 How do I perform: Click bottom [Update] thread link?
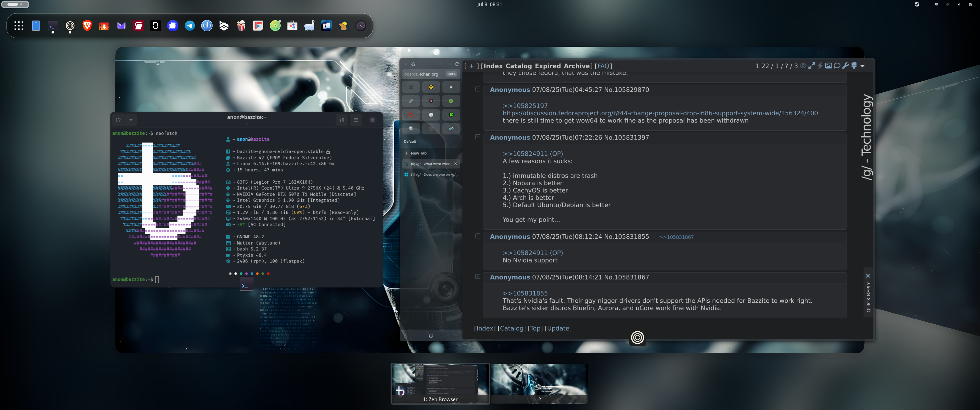click(558, 328)
